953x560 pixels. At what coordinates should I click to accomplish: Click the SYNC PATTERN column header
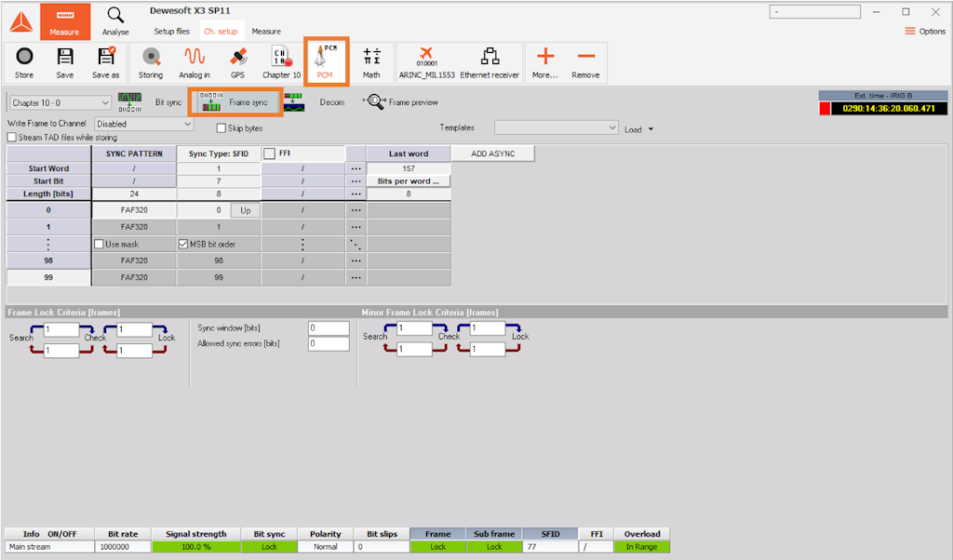pos(134,153)
